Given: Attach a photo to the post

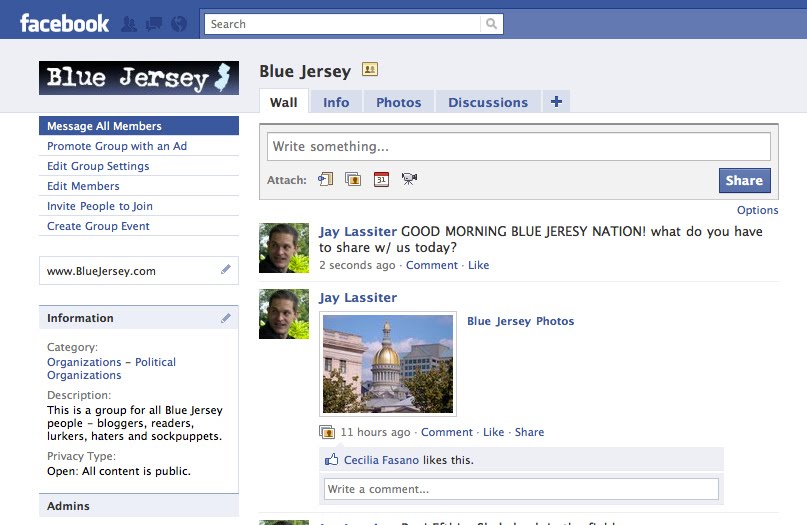Looking at the screenshot, I should 353,179.
